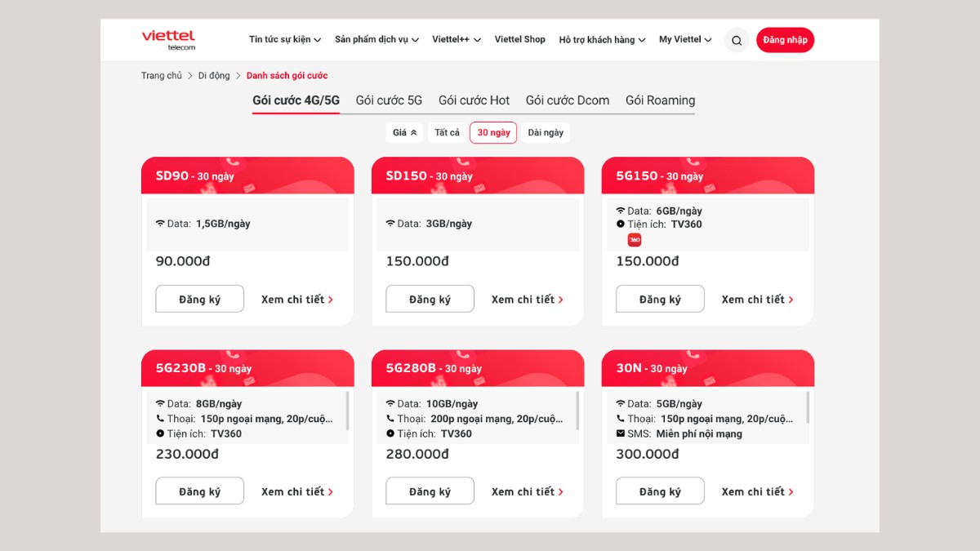Click the scrollbar in 5G230B details box

tap(348, 411)
